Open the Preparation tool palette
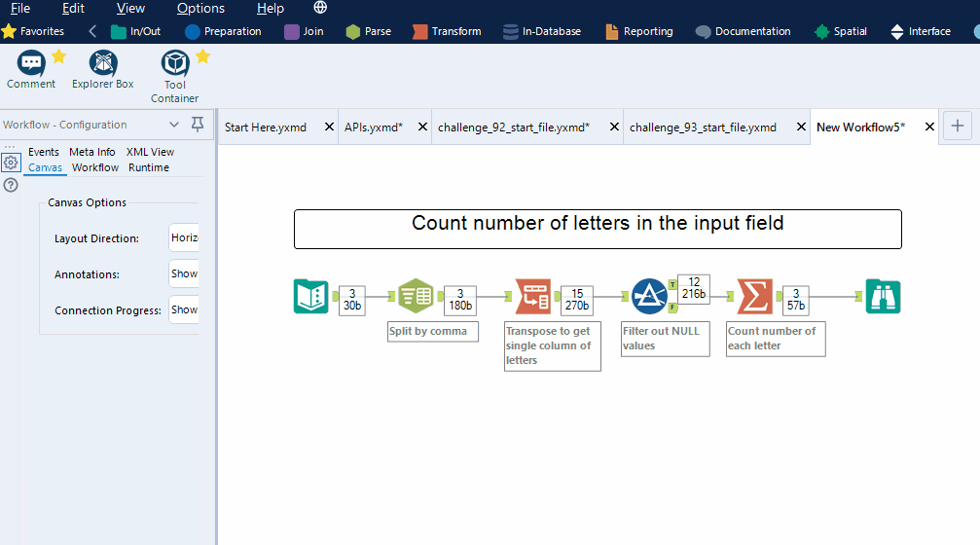980x545 pixels. [x=223, y=31]
